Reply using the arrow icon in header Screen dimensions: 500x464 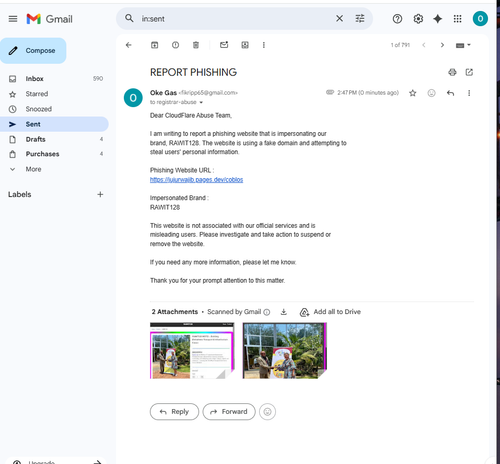[x=450, y=93]
